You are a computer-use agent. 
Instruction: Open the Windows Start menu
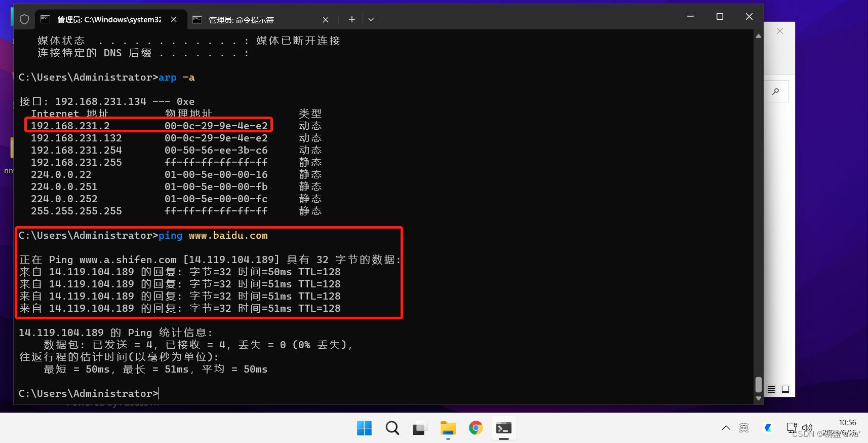coord(364,428)
